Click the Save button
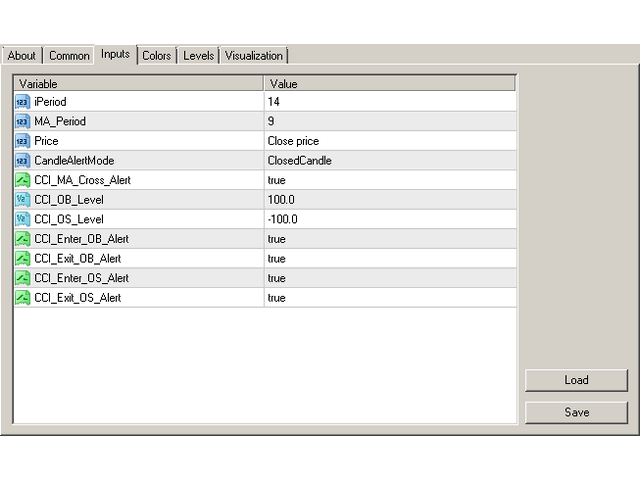The image size is (640, 480). [x=576, y=412]
